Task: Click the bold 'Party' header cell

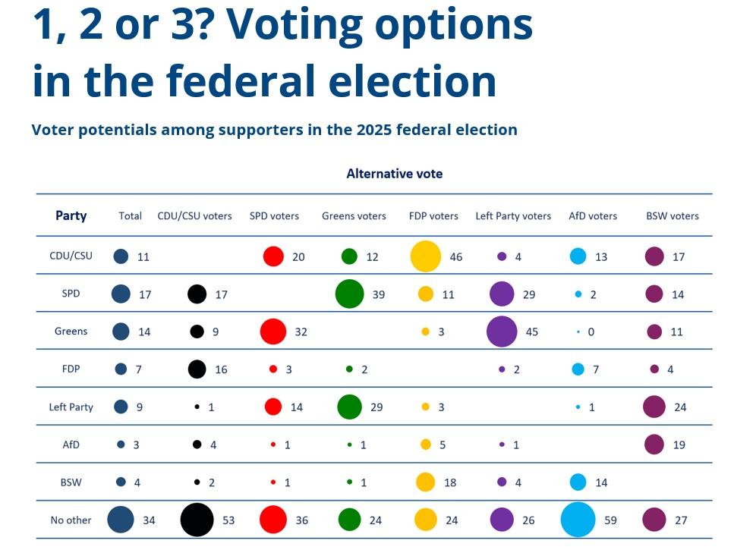Action: (71, 215)
